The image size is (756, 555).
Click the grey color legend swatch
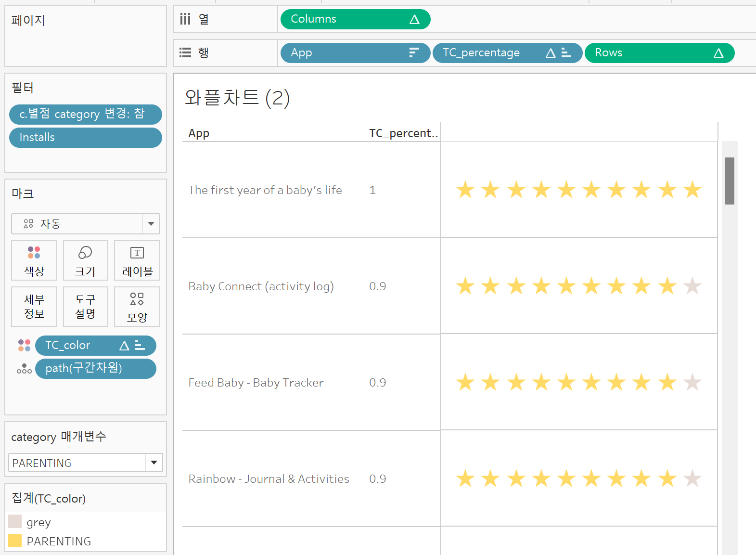click(x=15, y=521)
